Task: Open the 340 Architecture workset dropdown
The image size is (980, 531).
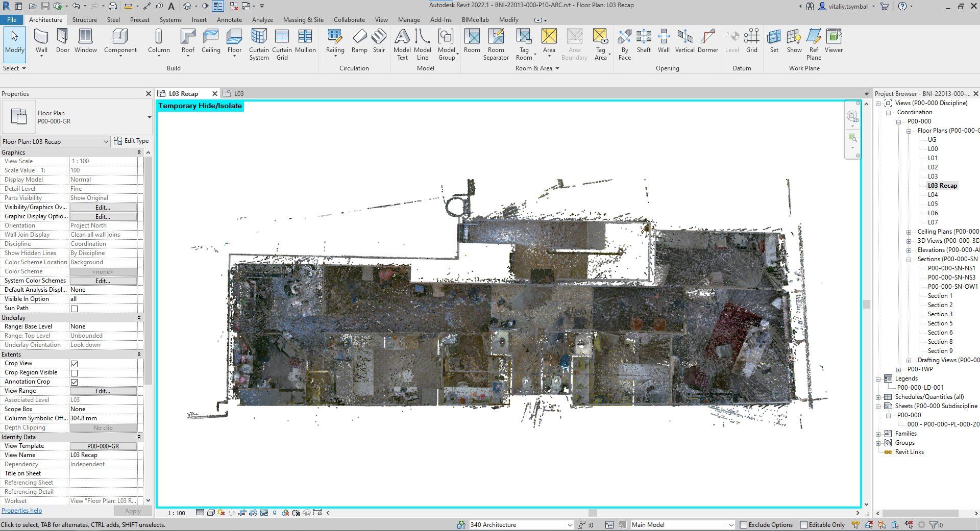Action: [x=570, y=525]
